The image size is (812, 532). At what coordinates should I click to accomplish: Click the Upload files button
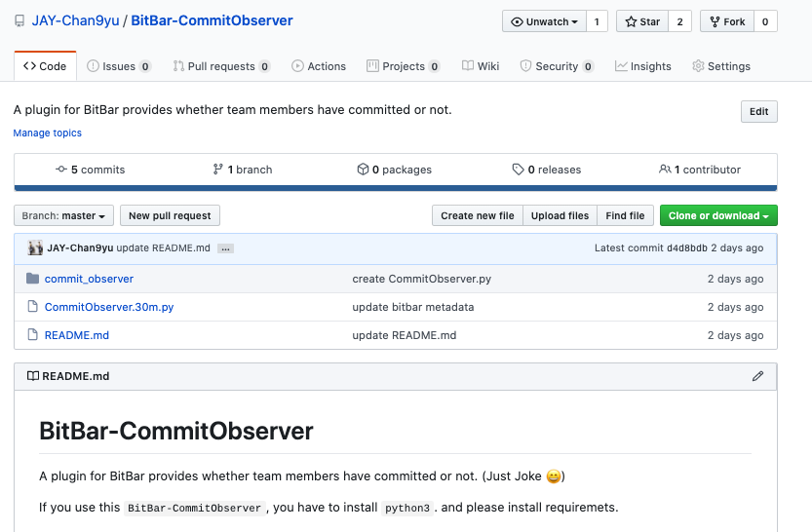(560, 215)
